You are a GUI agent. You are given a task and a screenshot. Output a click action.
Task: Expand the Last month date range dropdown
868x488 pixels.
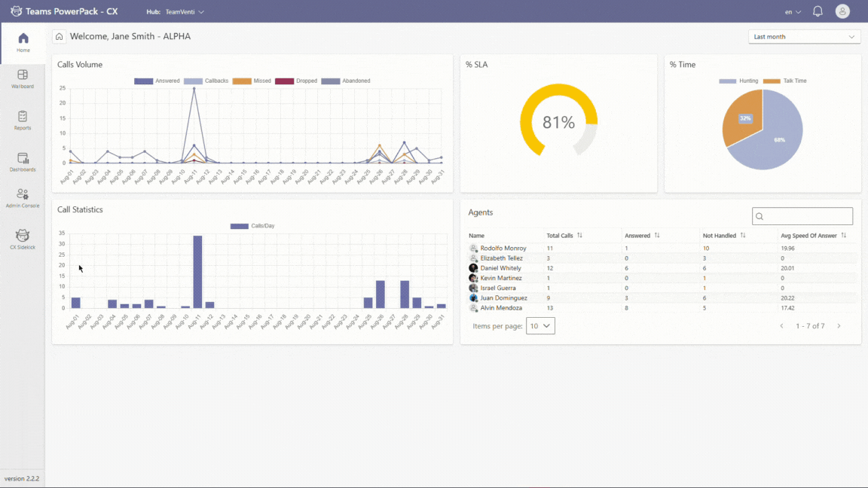pyautogui.click(x=804, y=37)
